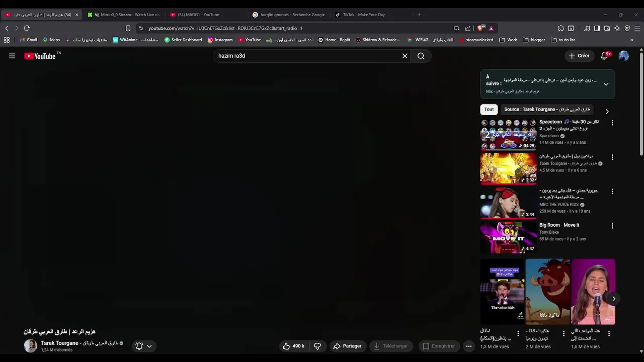Toggle the browser sidebar panel icon

point(597,28)
